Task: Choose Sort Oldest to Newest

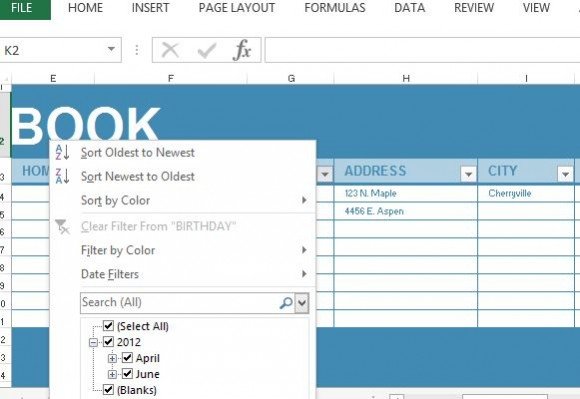Action: (138, 152)
